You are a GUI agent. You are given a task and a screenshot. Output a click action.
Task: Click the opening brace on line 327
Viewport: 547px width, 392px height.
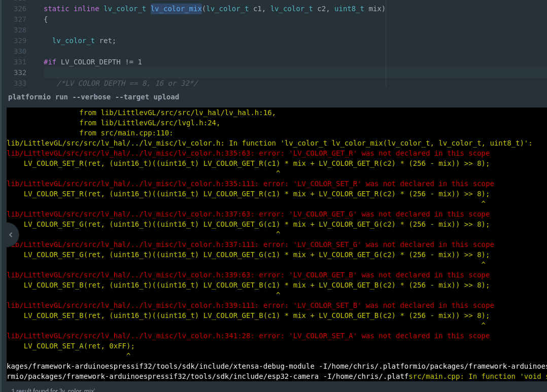(46, 20)
